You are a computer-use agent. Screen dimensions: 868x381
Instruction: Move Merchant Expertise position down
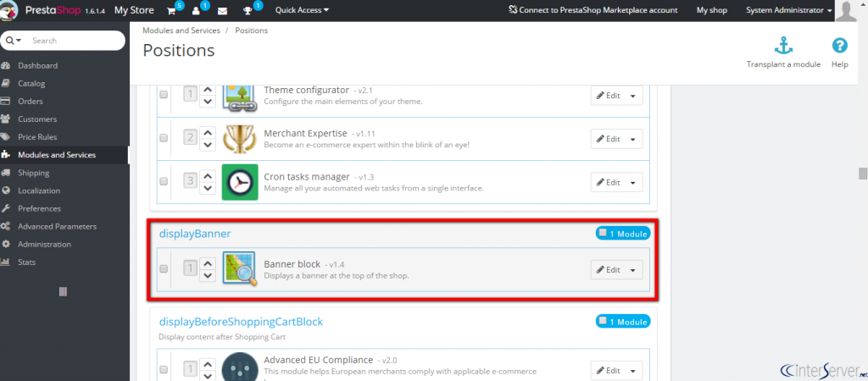pyautogui.click(x=207, y=144)
